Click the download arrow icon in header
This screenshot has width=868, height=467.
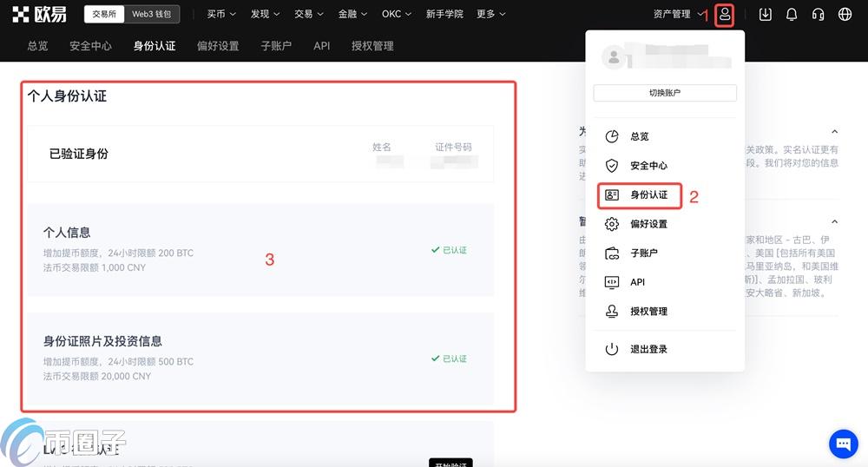[x=765, y=14]
